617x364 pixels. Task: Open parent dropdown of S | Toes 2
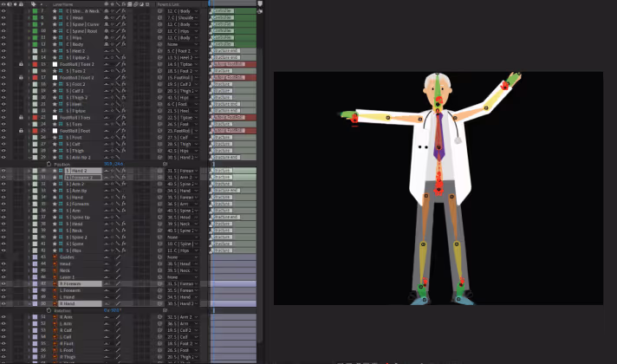point(183,71)
